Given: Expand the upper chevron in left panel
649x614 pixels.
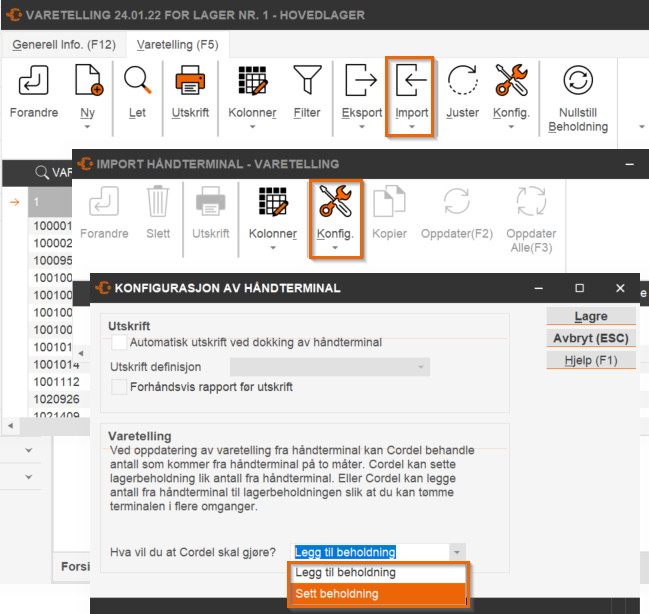Looking at the screenshot, I should [29, 450].
